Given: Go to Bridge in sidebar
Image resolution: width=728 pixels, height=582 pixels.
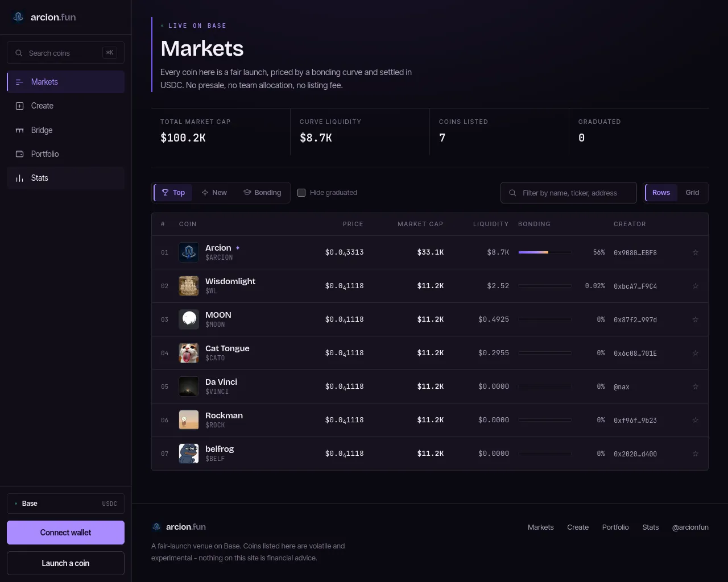Looking at the screenshot, I should 66,130.
